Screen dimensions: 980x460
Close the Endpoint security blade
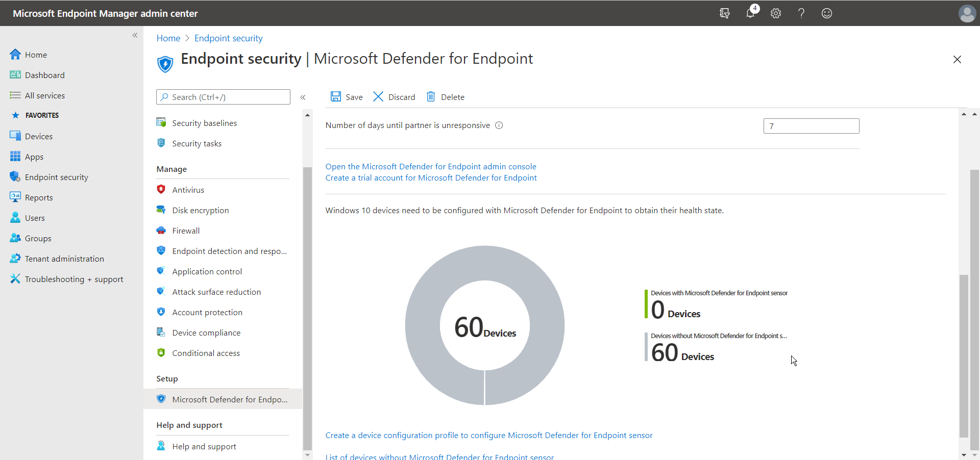coord(957,60)
